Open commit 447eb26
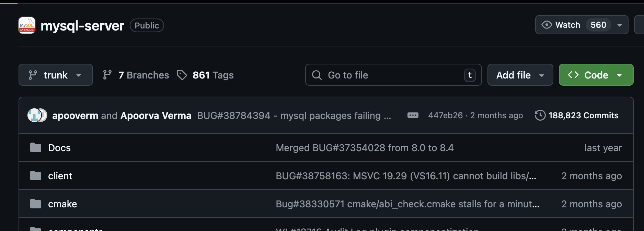This screenshot has width=644, height=231. point(445,115)
